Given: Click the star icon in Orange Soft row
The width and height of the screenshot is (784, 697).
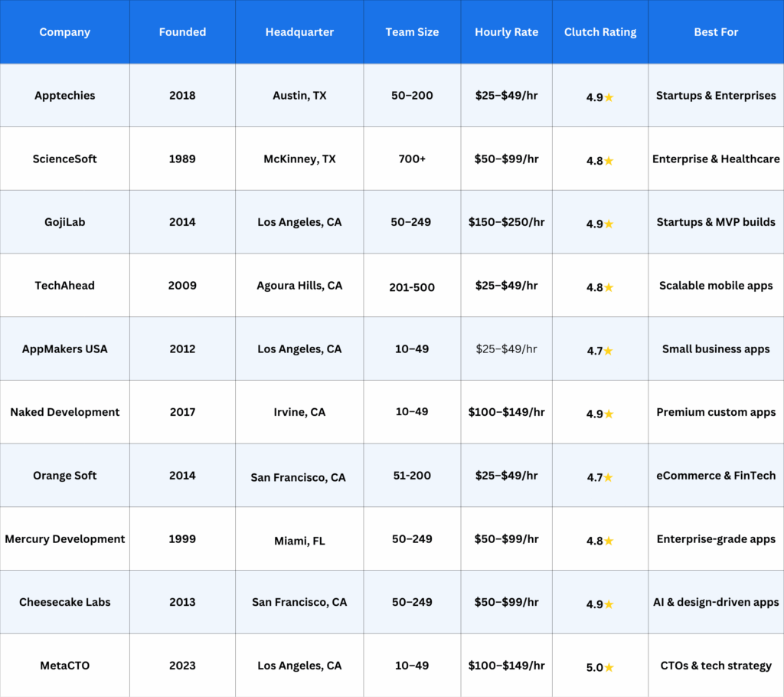Looking at the screenshot, I should tap(608, 477).
